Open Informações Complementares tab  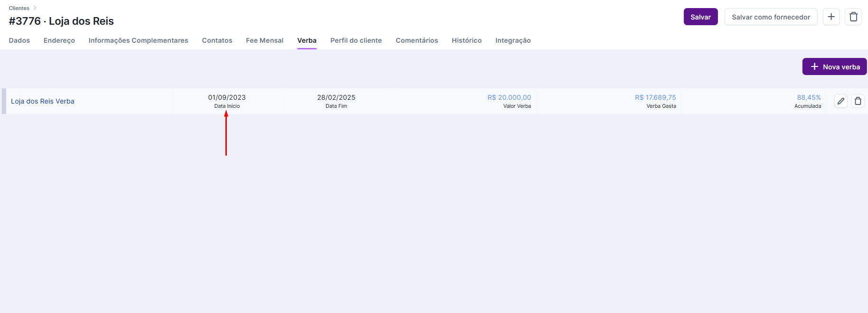point(138,40)
